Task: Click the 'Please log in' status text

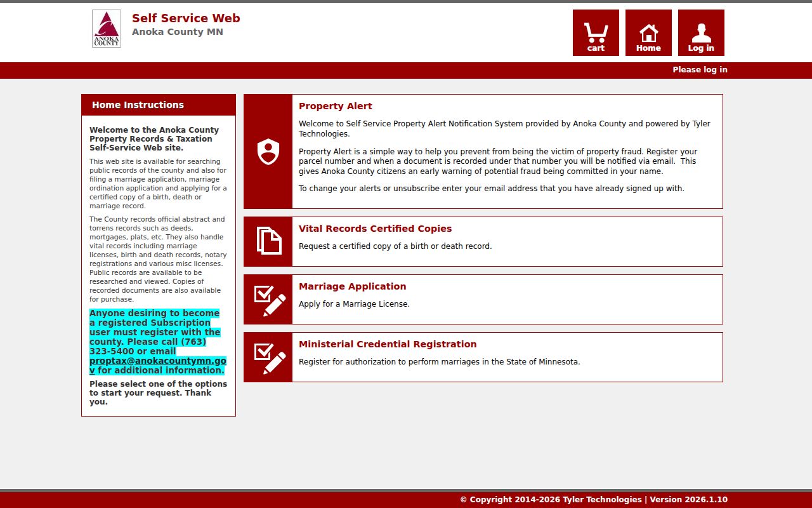Action: click(x=700, y=70)
